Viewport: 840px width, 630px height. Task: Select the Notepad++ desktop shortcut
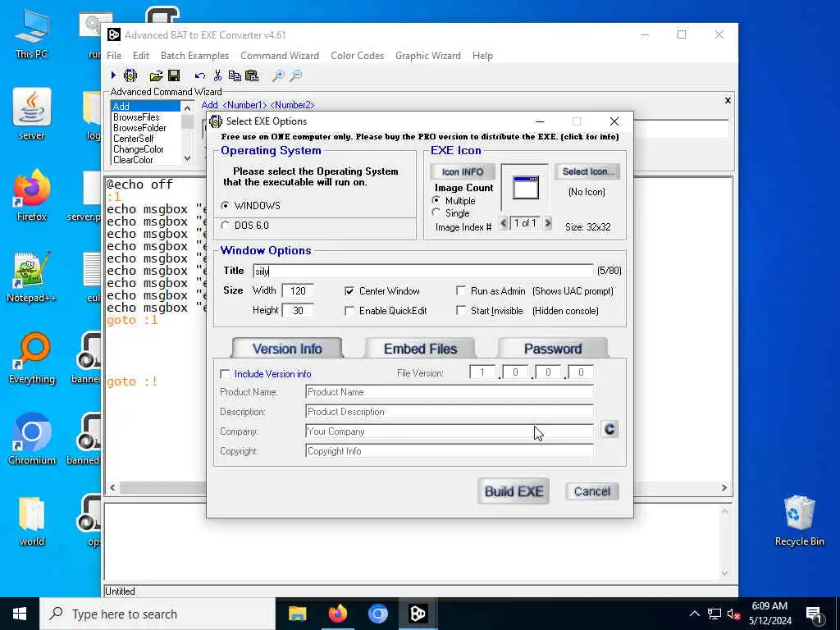32,276
